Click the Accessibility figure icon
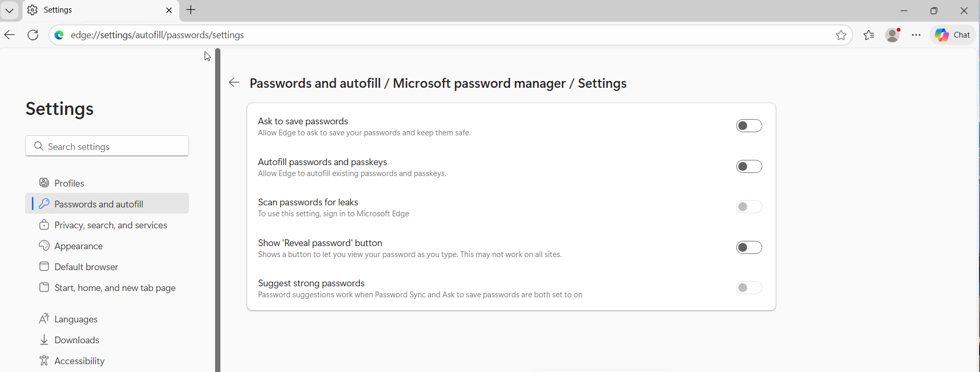 [x=44, y=361]
